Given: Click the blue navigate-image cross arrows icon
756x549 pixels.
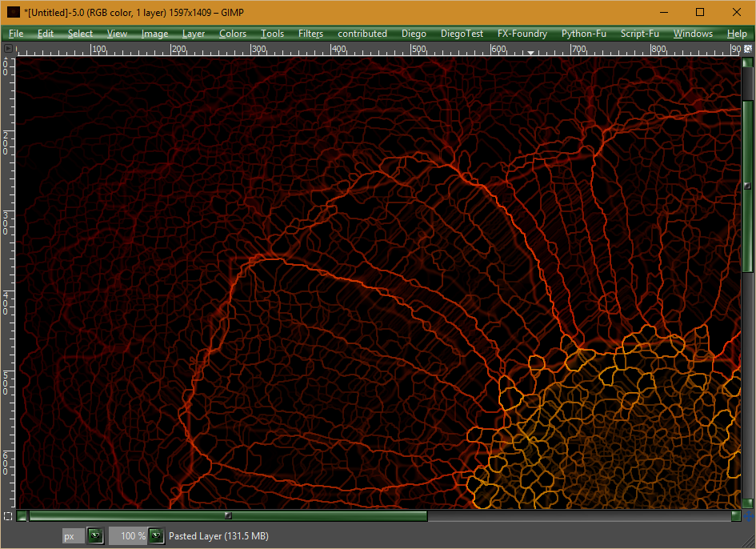Looking at the screenshot, I should click(748, 516).
